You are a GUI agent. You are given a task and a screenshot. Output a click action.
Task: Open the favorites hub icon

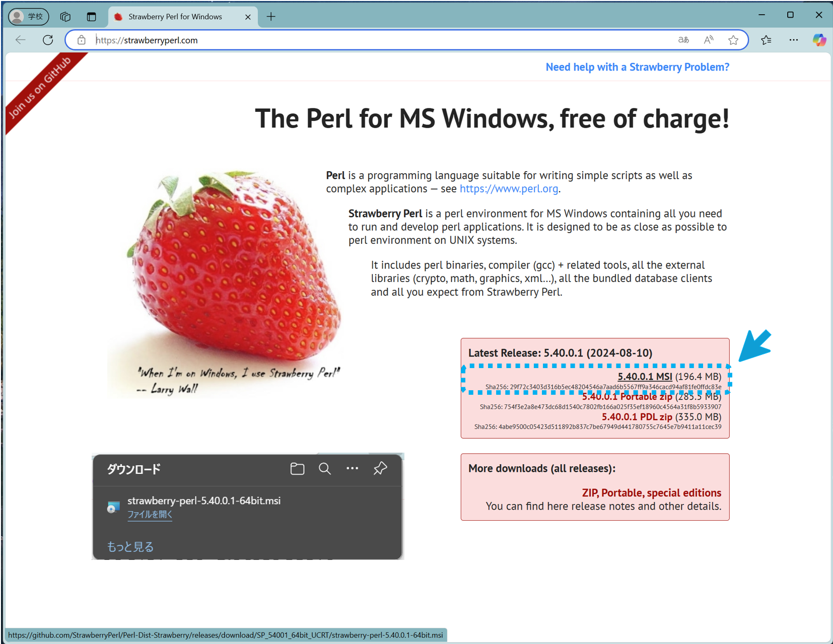(766, 40)
